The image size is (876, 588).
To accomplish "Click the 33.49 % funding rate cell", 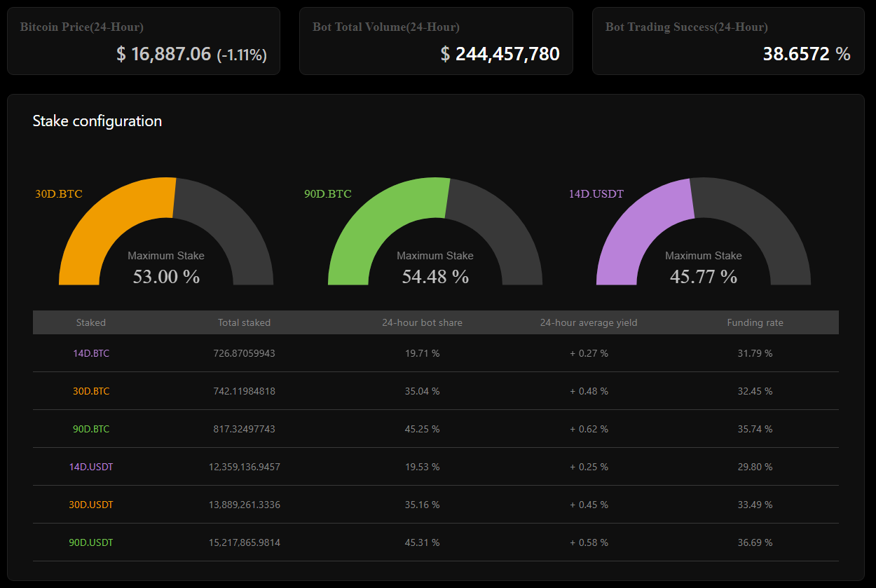I will pos(755,505).
